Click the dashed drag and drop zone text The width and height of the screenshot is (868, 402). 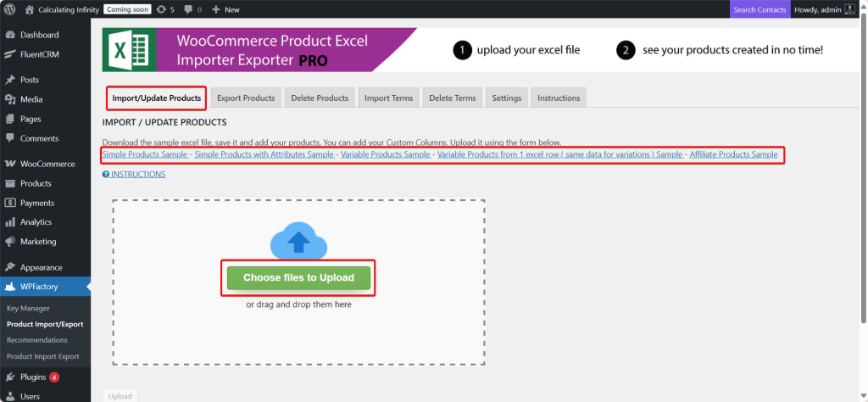click(x=298, y=304)
